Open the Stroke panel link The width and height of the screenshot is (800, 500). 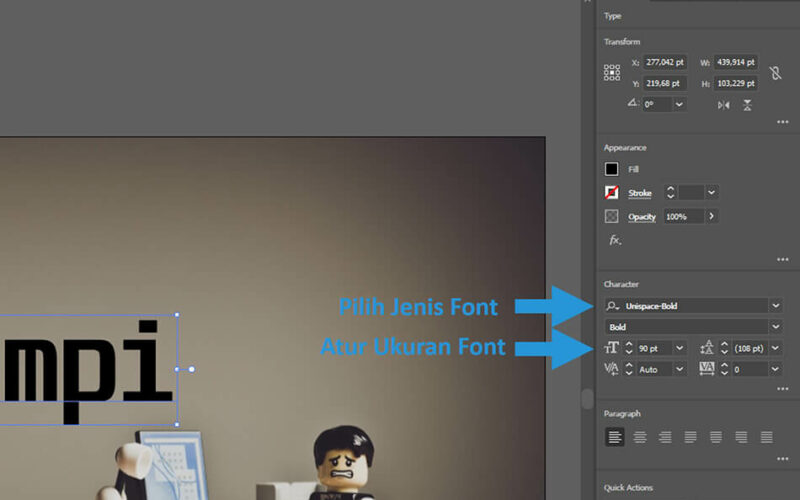tap(640, 193)
